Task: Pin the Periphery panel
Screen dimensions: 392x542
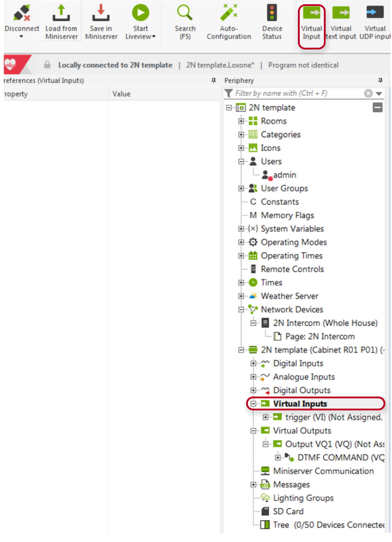Action: click(x=380, y=80)
